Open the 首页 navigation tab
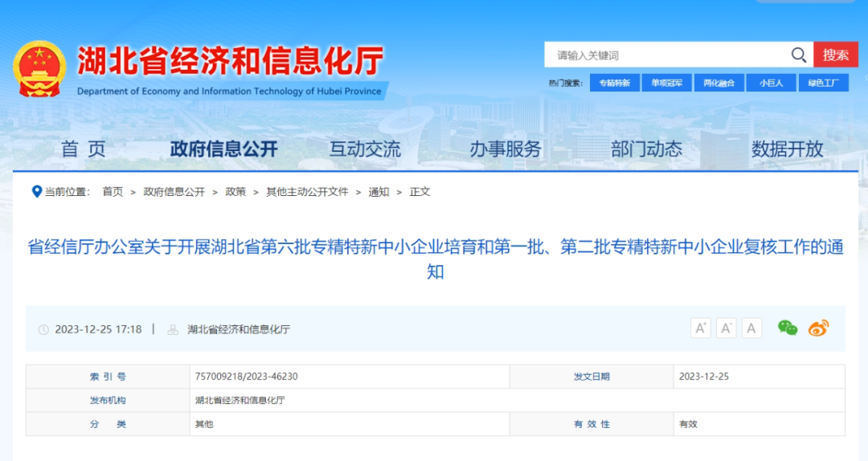The height and width of the screenshot is (461, 868). pyautogui.click(x=83, y=149)
